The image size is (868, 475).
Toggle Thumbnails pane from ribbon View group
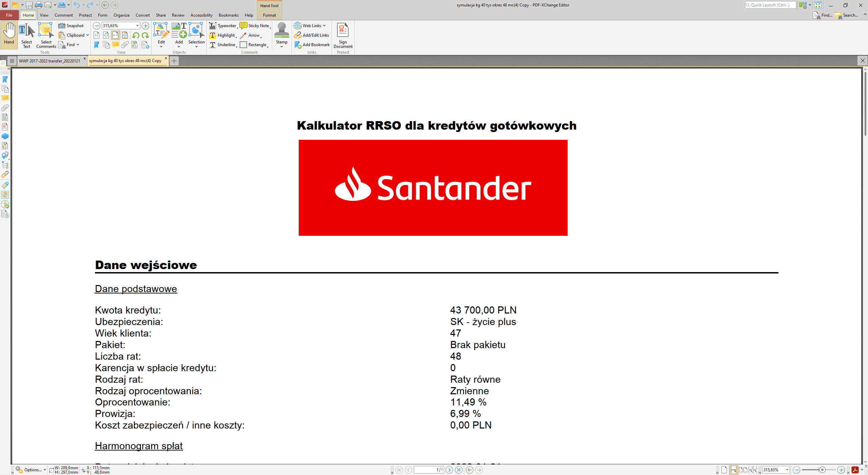point(106,45)
